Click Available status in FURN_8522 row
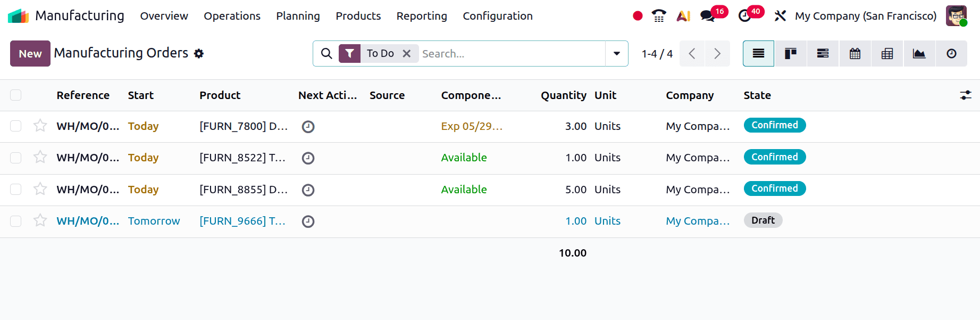Image resolution: width=980 pixels, height=320 pixels. coord(464,158)
